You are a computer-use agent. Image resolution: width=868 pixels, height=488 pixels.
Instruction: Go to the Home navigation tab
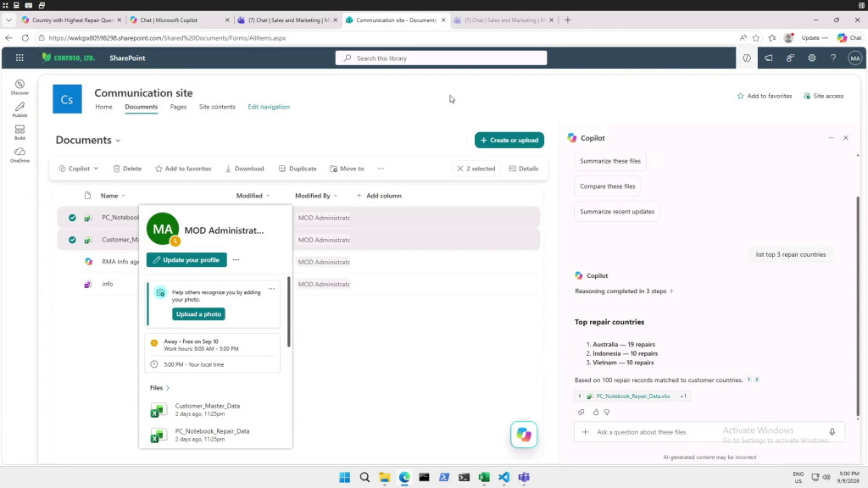(x=103, y=107)
